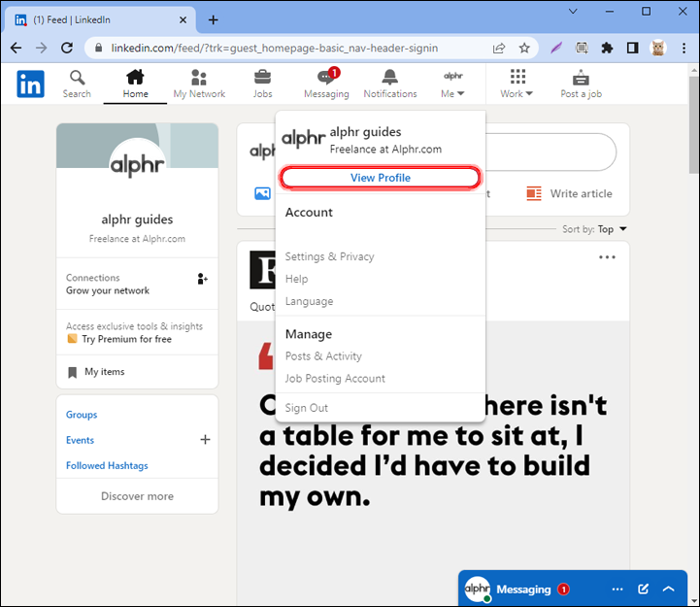Open the Jobs briefcase icon

(x=262, y=84)
